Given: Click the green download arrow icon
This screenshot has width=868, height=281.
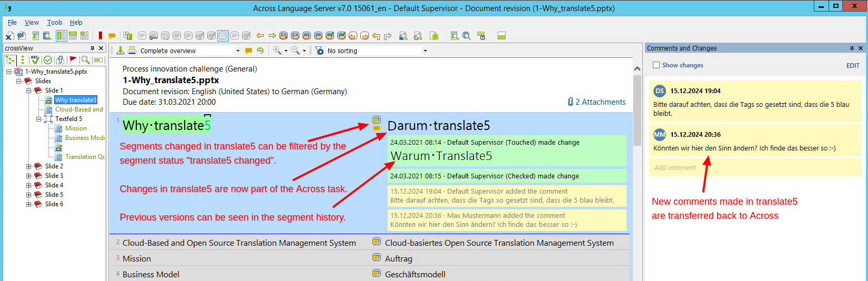Looking at the screenshot, I should (x=120, y=51).
